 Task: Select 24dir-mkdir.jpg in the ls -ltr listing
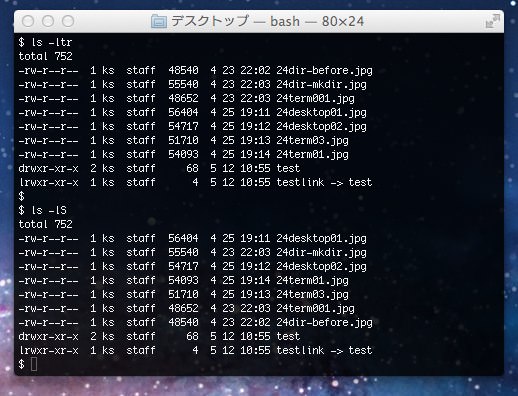(x=321, y=85)
